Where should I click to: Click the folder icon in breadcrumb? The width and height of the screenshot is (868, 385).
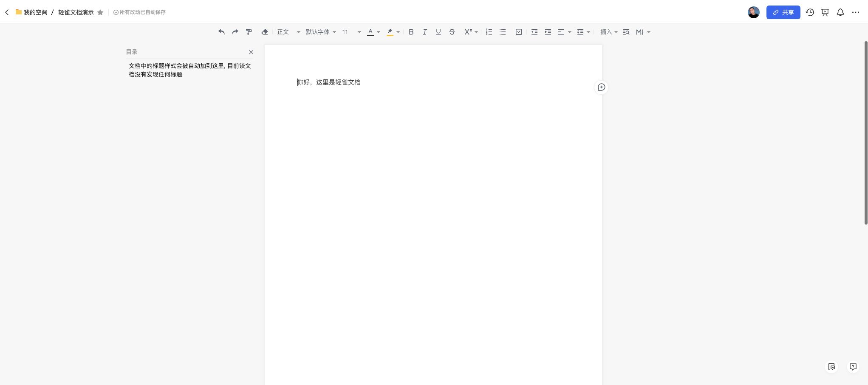tap(19, 12)
